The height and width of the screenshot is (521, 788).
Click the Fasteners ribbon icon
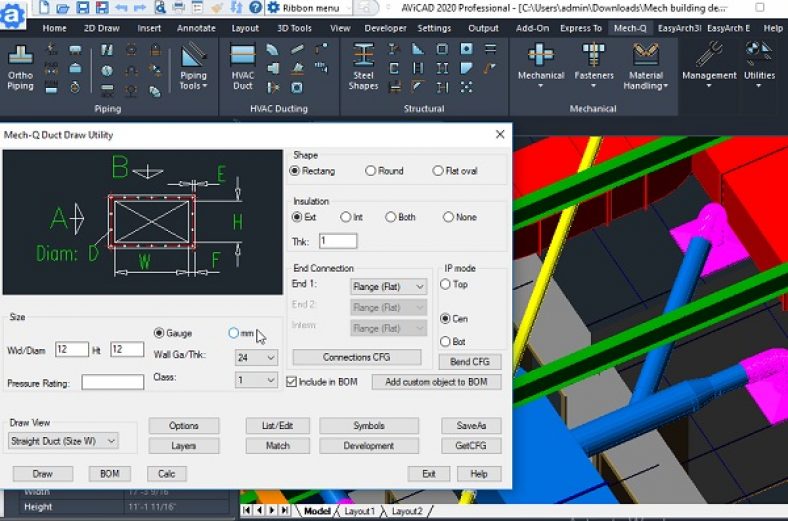[x=595, y=58]
